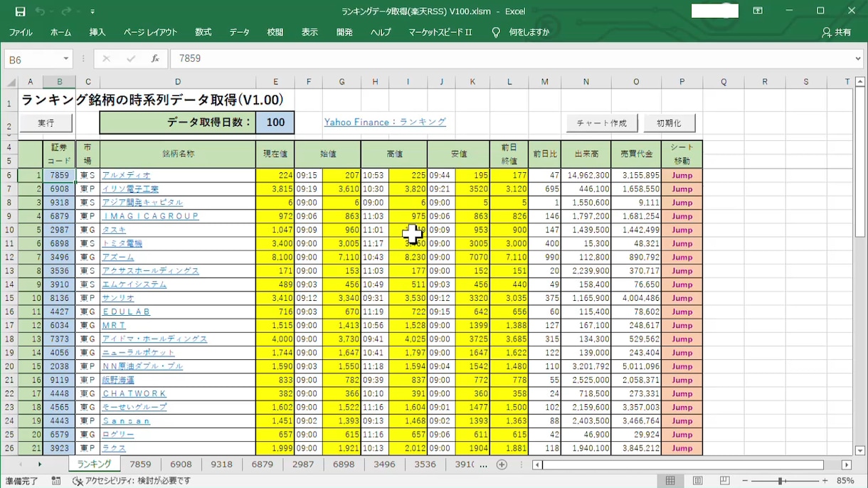Open the ファイル menu tab
The height and width of the screenshot is (488, 868).
click(21, 33)
